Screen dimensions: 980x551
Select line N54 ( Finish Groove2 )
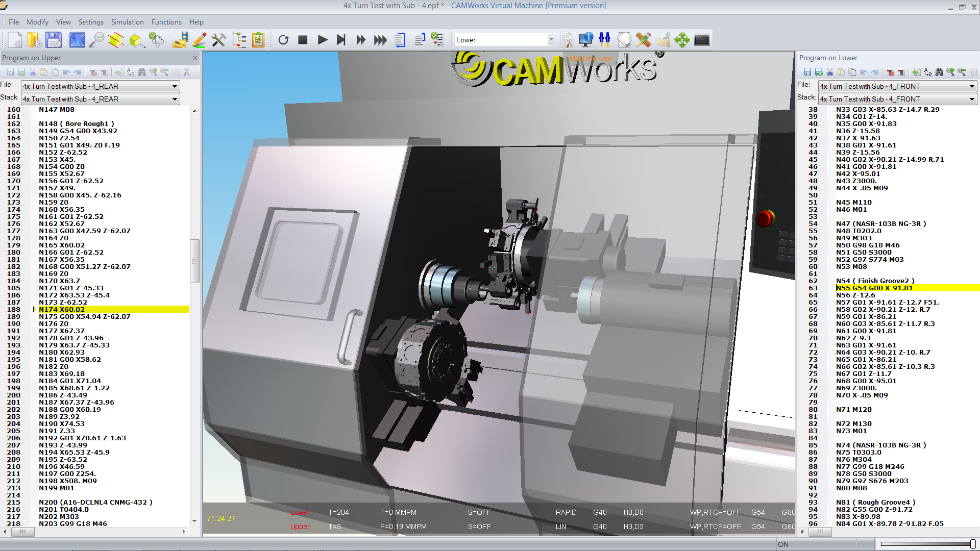click(875, 281)
